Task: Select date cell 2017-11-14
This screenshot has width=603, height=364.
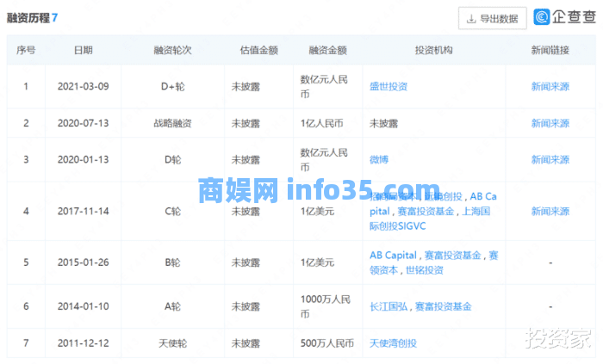Action: click(x=83, y=211)
